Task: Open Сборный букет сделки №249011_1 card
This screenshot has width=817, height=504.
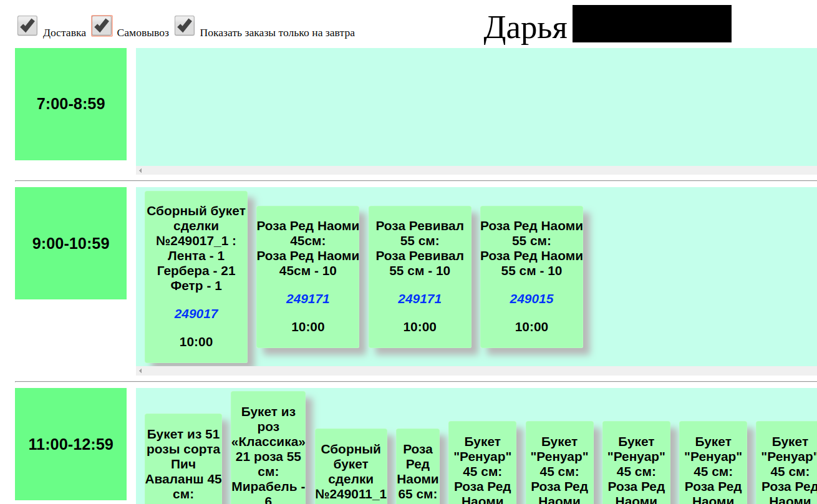Action: pyautogui.click(x=350, y=467)
